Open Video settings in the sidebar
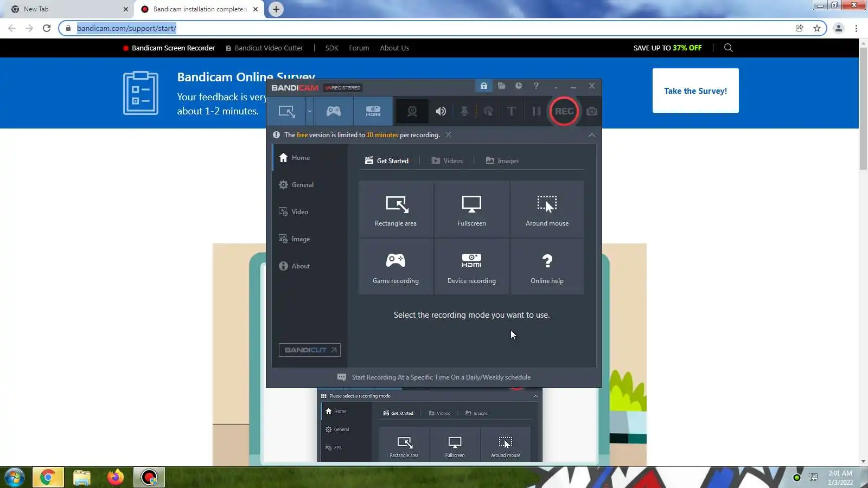Image resolution: width=868 pixels, height=488 pixels. (310, 212)
